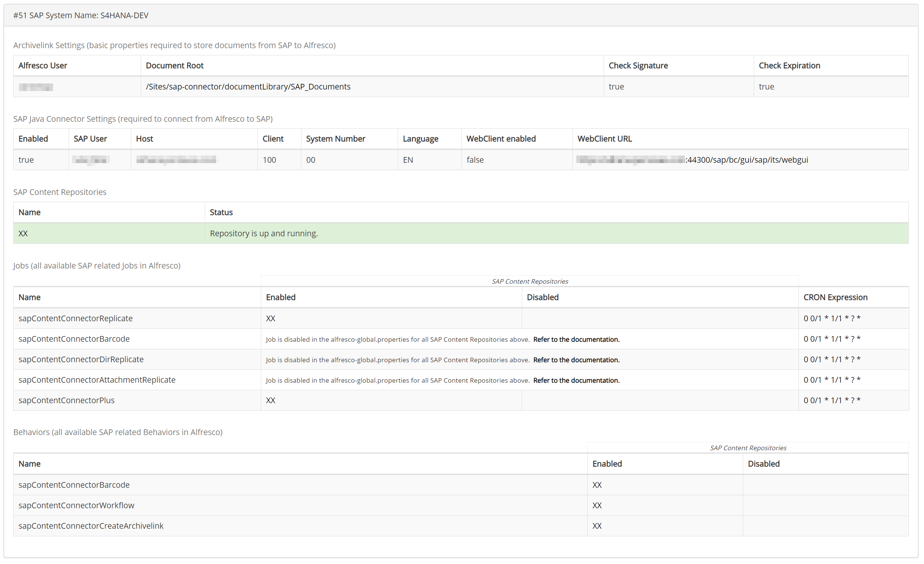Click the Check Signature column header
The image size is (924, 564).
point(638,65)
